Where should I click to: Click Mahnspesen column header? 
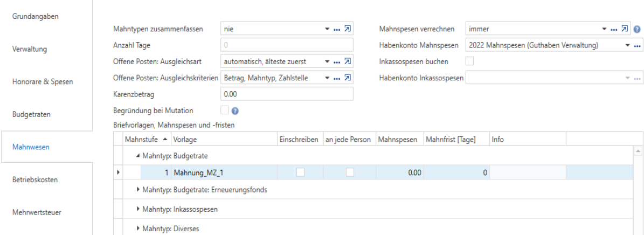pos(400,139)
